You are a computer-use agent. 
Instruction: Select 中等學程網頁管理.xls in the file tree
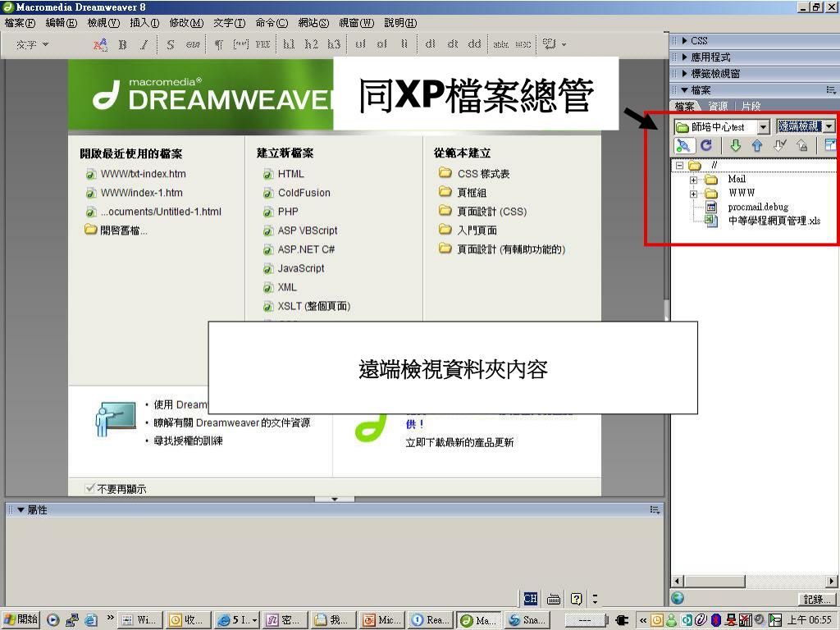pos(774,221)
